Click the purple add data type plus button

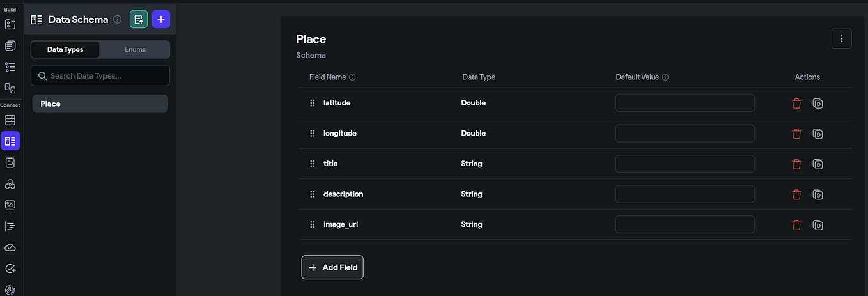tap(160, 20)
